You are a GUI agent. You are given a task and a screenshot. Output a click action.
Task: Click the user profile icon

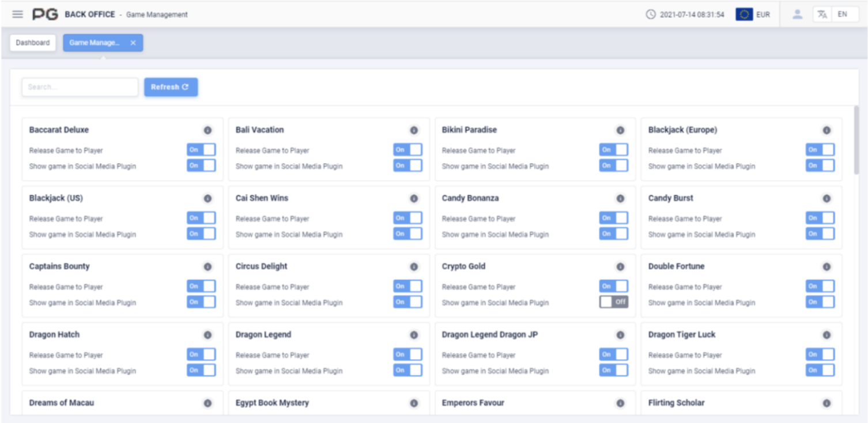(797, 14)
